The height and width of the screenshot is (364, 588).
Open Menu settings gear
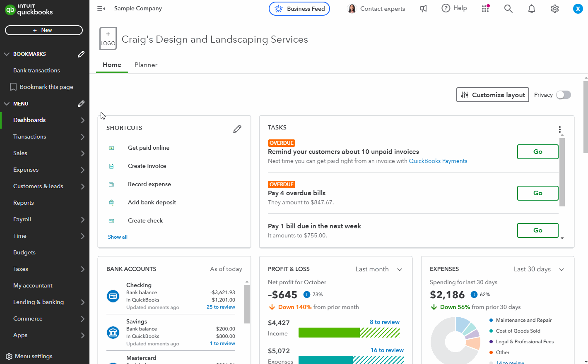[9, 357]
